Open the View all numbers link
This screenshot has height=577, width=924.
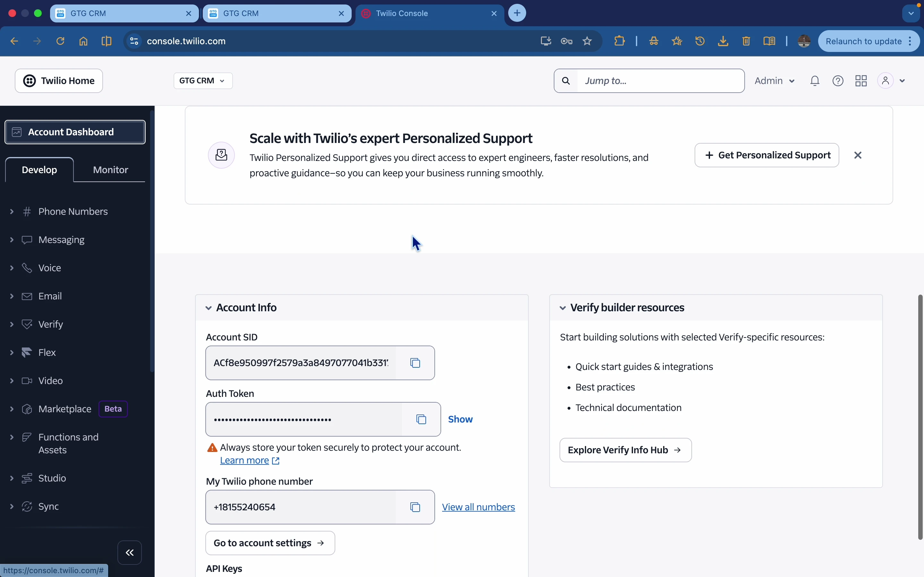click(x=478, y=507)
